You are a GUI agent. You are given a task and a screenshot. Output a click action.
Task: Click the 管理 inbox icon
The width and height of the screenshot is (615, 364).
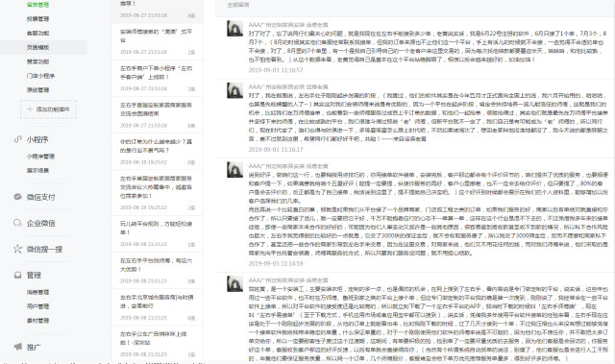[17, 275]
